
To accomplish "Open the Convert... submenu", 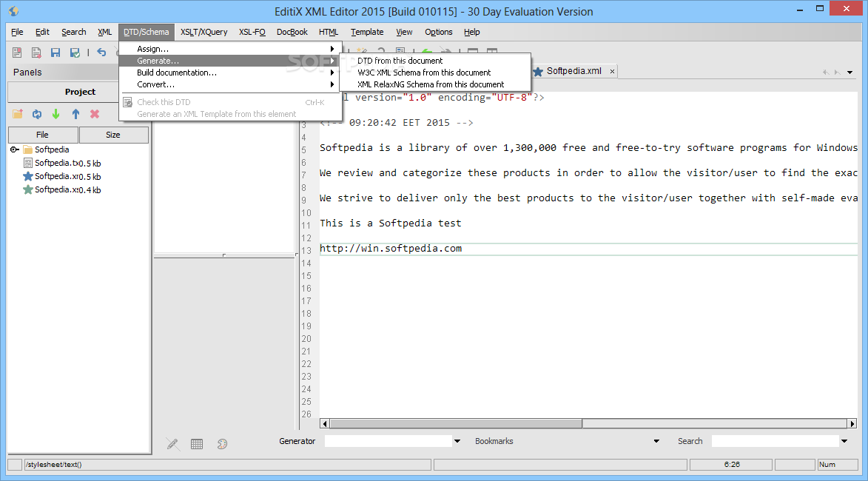I will [230, 84].
